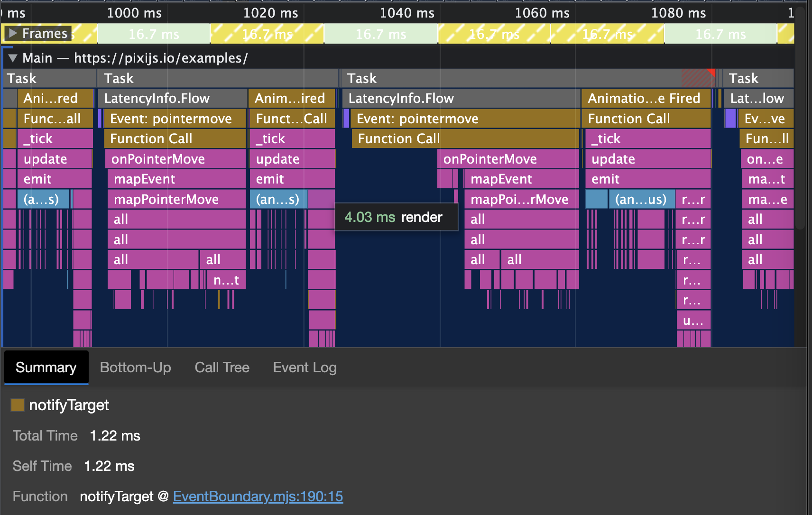Open the Call Tree tab
Screen dimensions: 812x515
222,368
